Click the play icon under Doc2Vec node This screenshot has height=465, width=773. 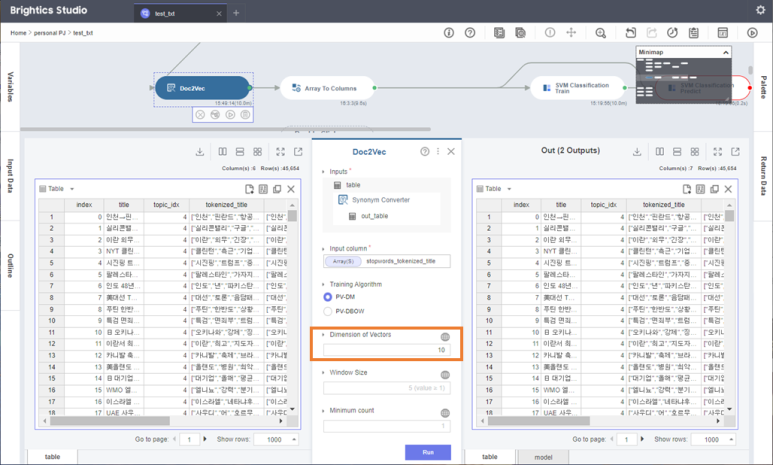click(230, 114)
